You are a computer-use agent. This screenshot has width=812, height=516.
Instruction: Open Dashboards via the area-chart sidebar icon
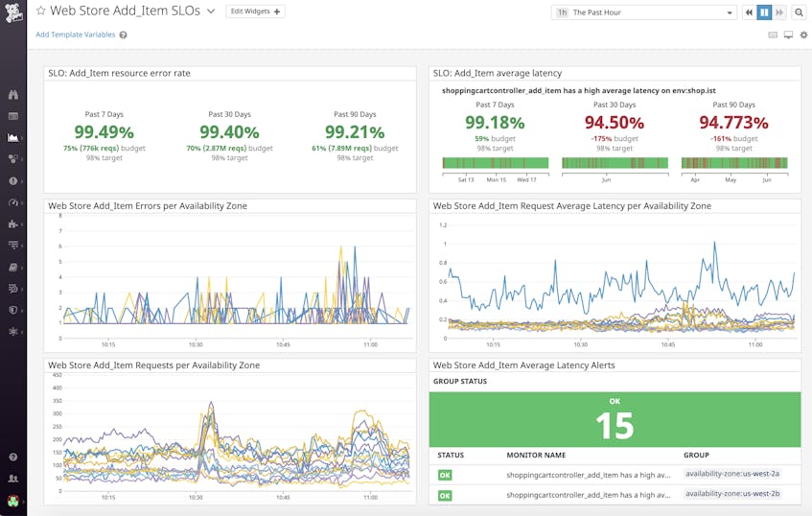[13, 138]
